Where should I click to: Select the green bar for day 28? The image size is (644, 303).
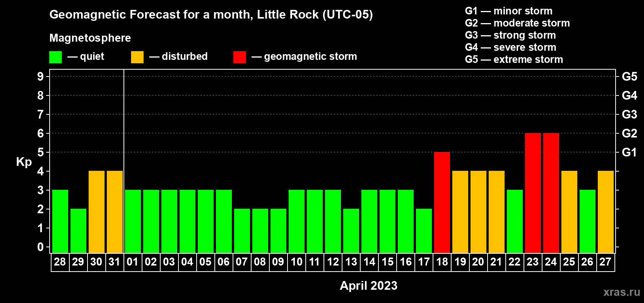(x=60, y=221)
